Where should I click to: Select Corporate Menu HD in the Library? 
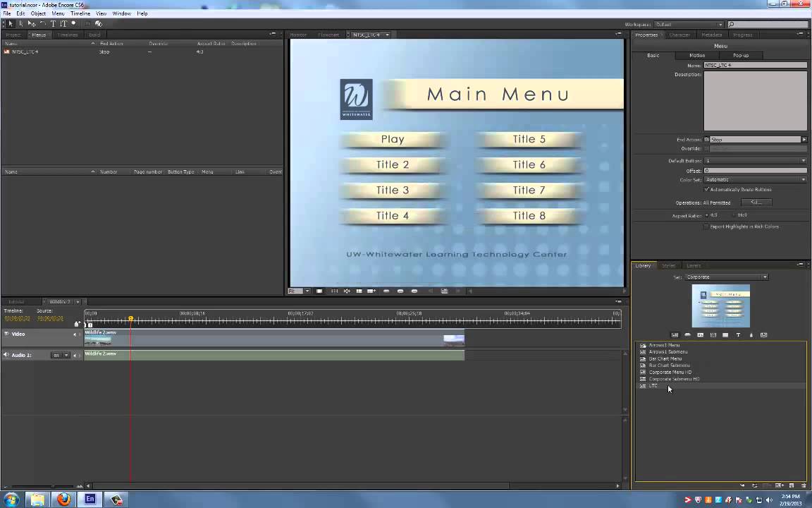click(x=670, y=373)
